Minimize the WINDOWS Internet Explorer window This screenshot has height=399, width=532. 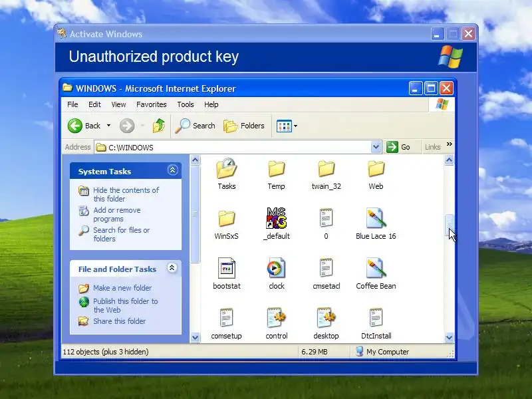416,88
